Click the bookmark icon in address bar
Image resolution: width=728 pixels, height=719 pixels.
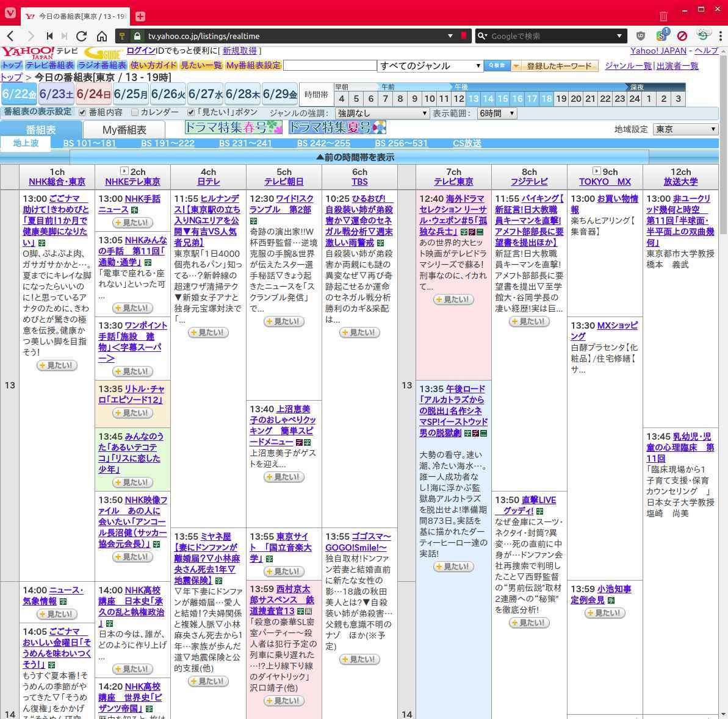click(x=463, y=36)
